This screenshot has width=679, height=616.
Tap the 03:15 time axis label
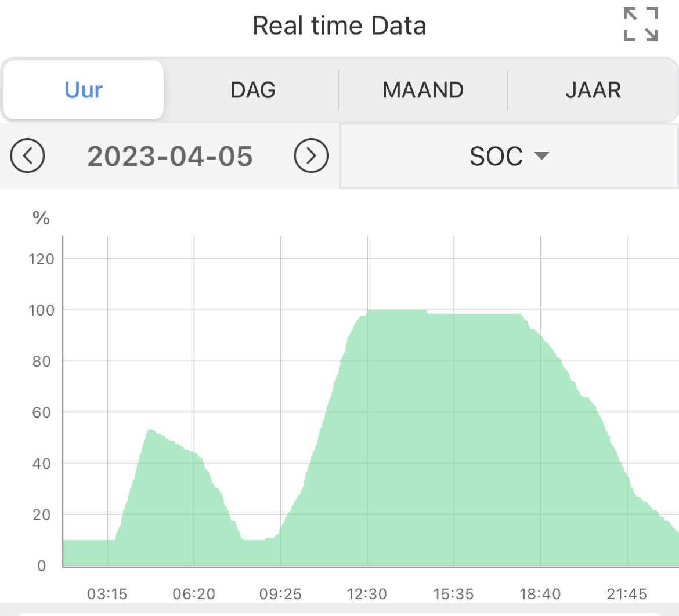[x=107, y=594]
